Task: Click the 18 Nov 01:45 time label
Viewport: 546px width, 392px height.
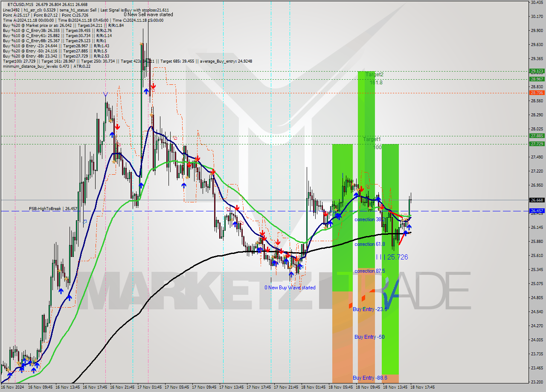Action: click(x=313, y=387)
